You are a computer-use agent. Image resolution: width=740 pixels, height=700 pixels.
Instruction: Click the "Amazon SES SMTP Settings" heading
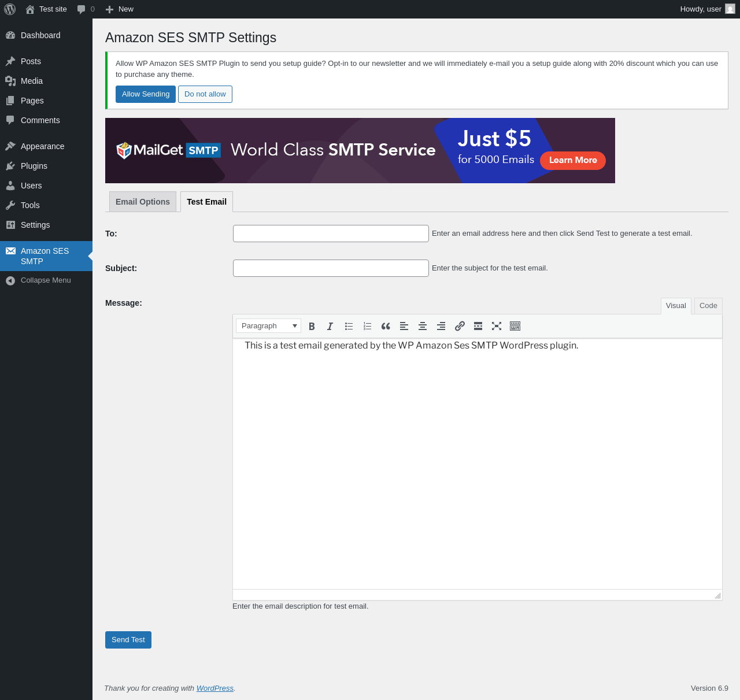[x=191, y=38]
